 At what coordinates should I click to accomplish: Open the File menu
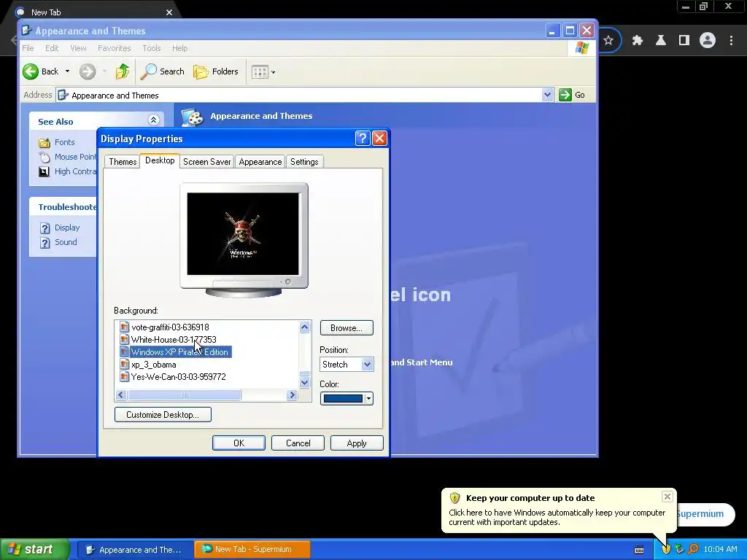28,48
